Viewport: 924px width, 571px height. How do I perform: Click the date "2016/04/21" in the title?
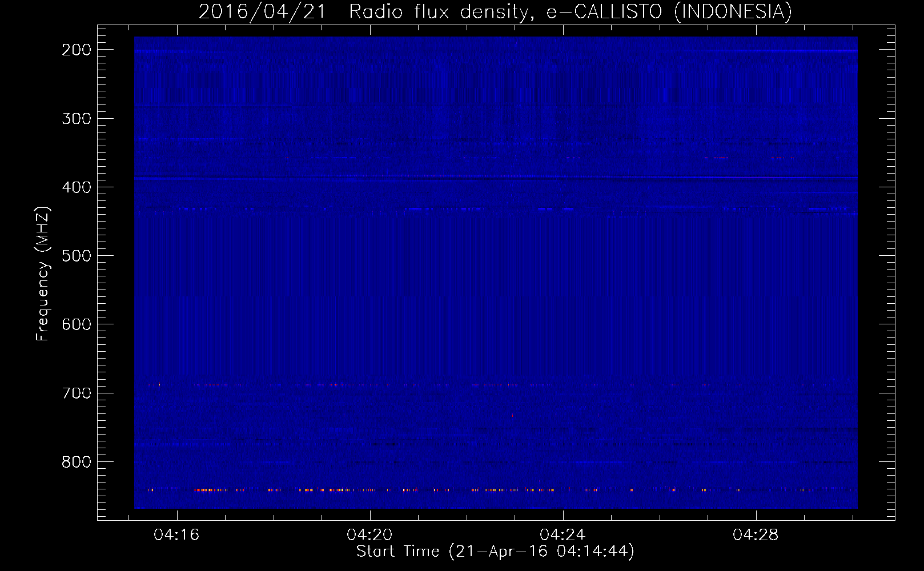262,11
